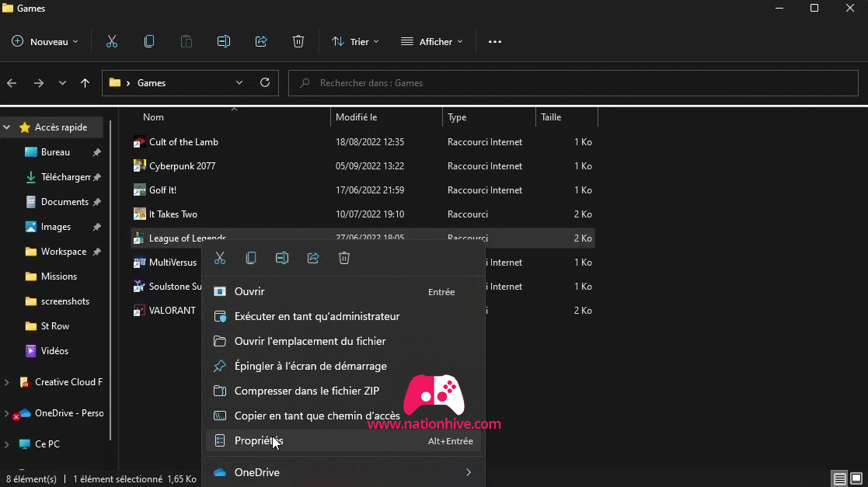868x487 pixels.
Task: Click the '1 élément sélectionné' status bar text
Action: point(118,479)
